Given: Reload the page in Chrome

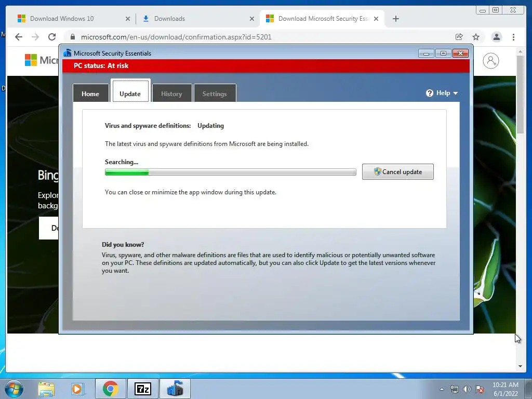Looking at the screenshot, I should click(x=52, y=37).
